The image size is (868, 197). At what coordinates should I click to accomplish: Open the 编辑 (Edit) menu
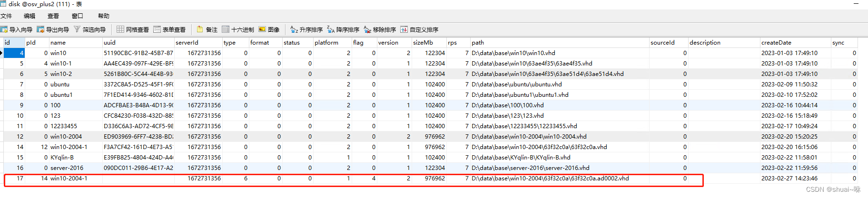tap(30, 16)
